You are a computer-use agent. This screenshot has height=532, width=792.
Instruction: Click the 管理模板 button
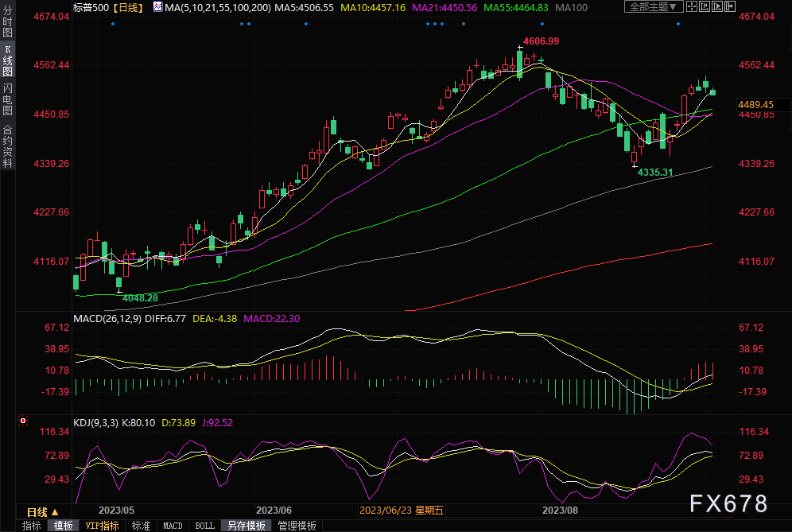coord(297,526)
